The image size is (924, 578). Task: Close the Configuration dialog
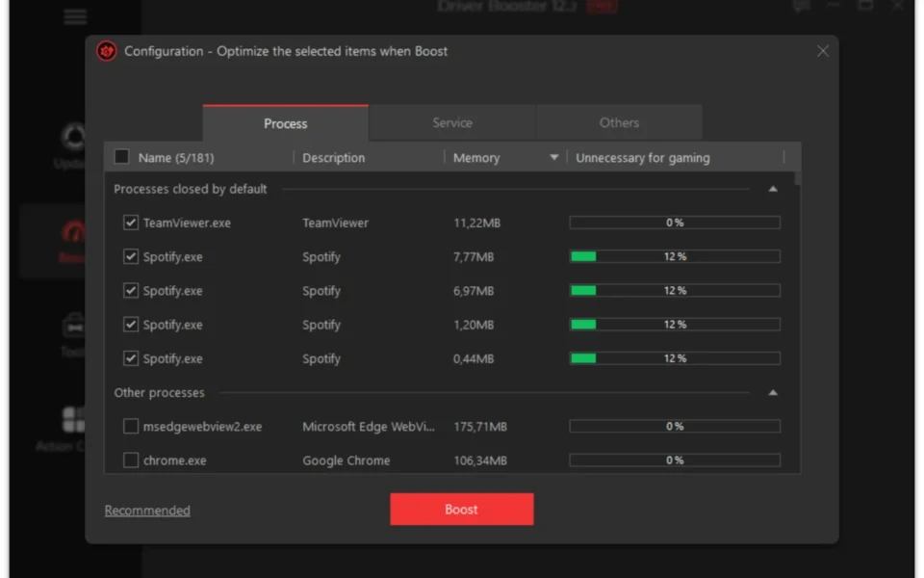pos(823,51)
